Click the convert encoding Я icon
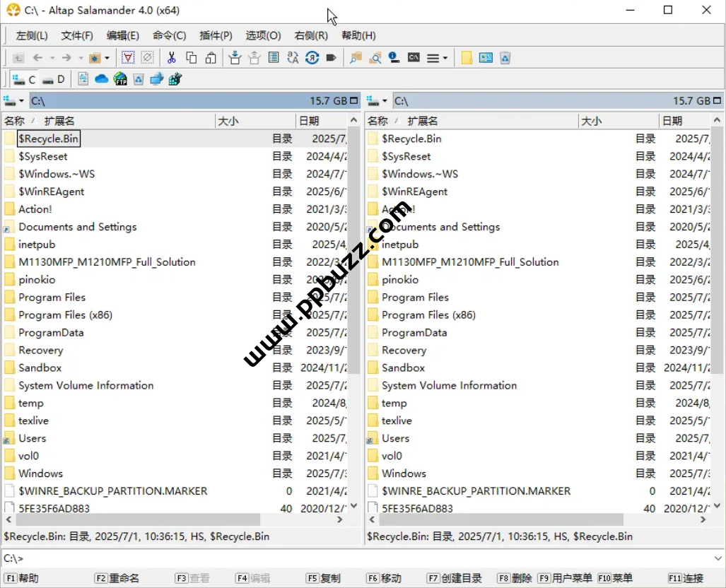Image resolution: width=726 pixels, height=588 pixels. coord(312,58)
